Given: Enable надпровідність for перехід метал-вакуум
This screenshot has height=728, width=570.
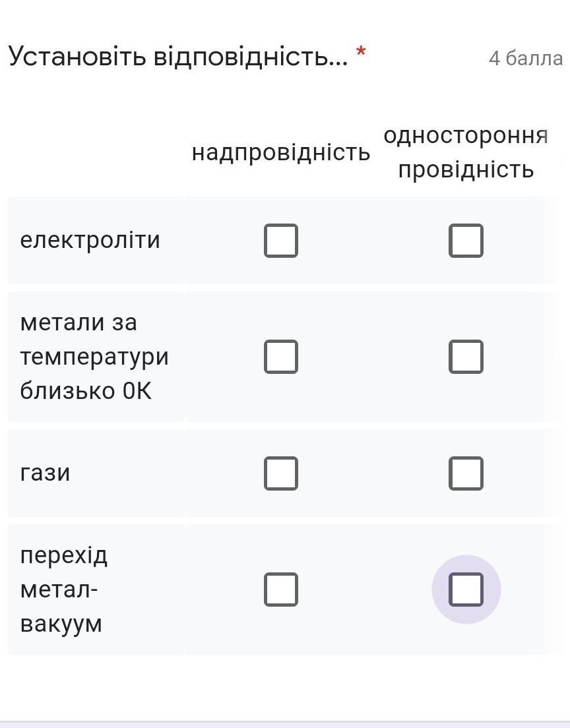Looking at the screenshot, I should (281, 590).
